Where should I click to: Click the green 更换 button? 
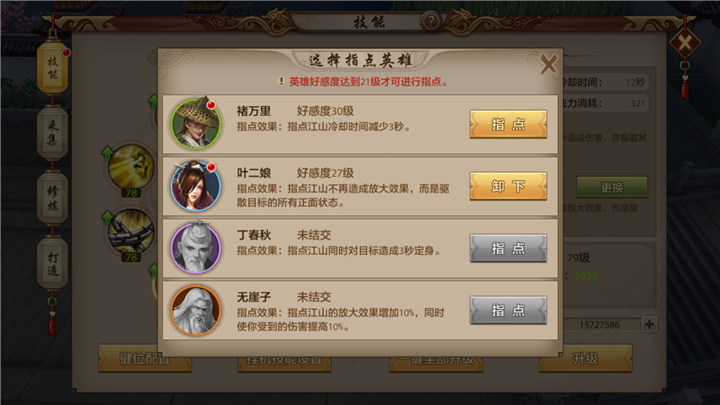[x=612, y=187]
